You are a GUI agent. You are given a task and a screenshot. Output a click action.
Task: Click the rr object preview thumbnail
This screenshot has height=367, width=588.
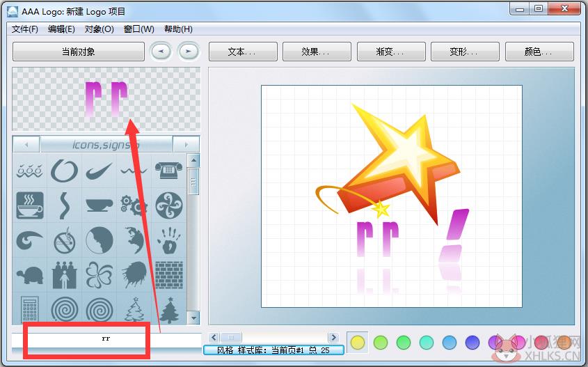point(106,99)
